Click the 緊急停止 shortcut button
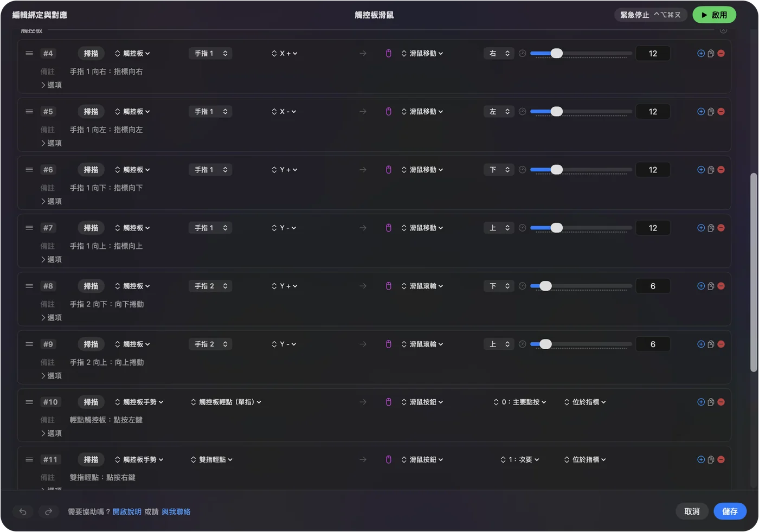 651,15
